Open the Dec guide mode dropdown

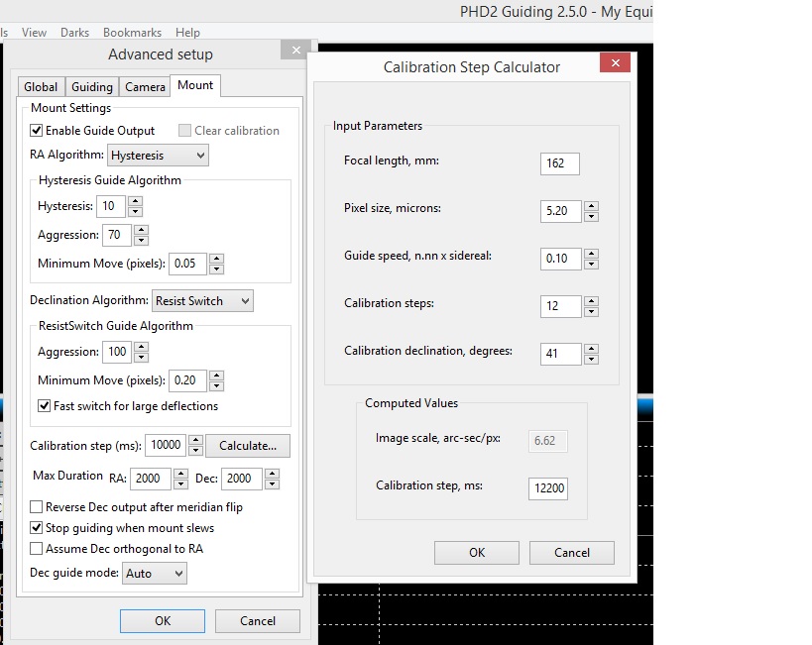tap(155, 573)
